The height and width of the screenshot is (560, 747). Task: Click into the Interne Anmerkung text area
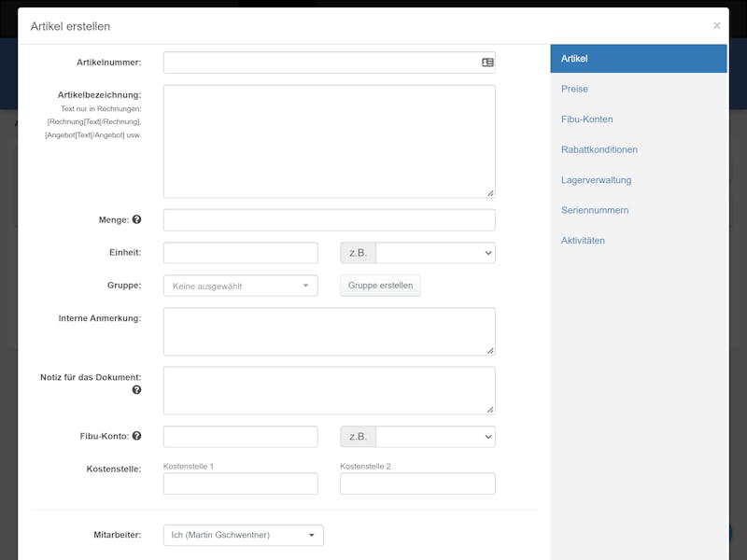[330, 331]
